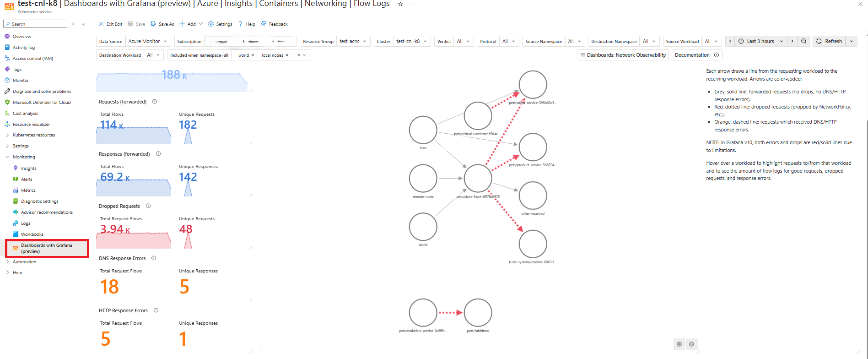Remove the local nodes filter tag
This screenshot has height=359, width=868.
[x=287, y=55]
